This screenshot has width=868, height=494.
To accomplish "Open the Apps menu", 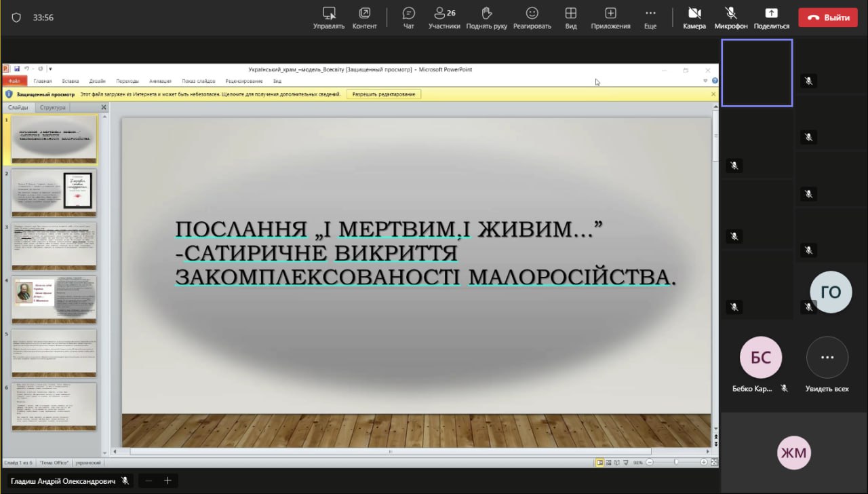I will 610,17.
